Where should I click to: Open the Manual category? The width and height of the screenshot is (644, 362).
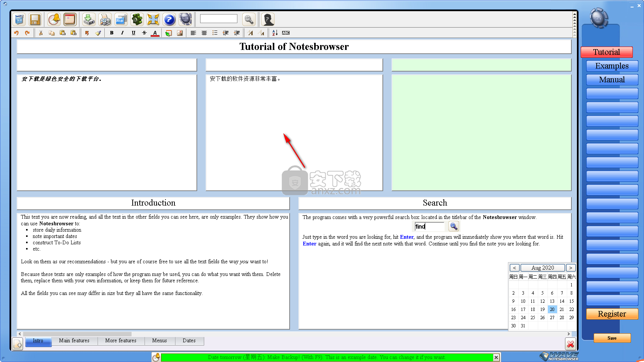[x=612, y=80]
